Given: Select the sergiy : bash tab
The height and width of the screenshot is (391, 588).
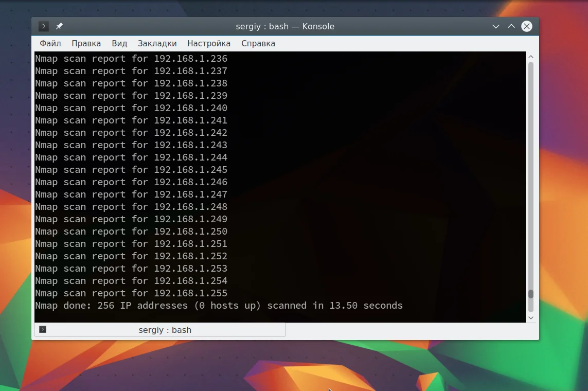Looking at the screenshot, I should pos(160,330).
